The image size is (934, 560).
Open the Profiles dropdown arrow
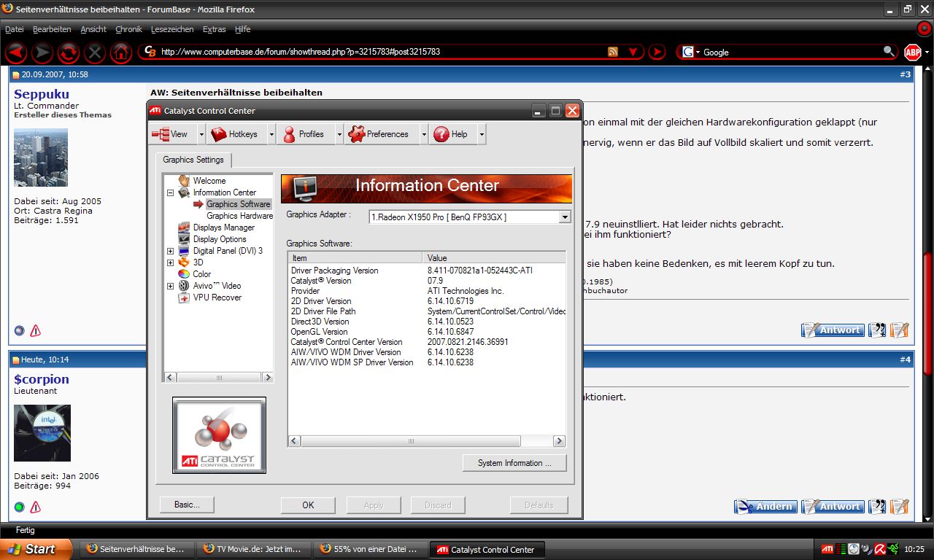(339, 134)
